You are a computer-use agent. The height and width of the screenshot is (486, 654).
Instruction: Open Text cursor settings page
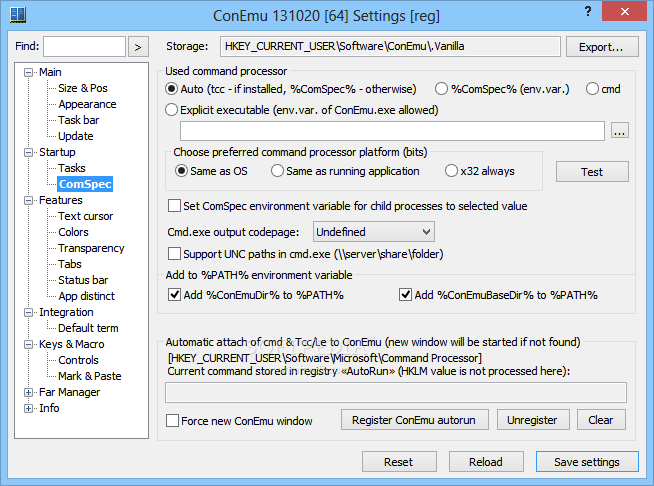[86, 216]
